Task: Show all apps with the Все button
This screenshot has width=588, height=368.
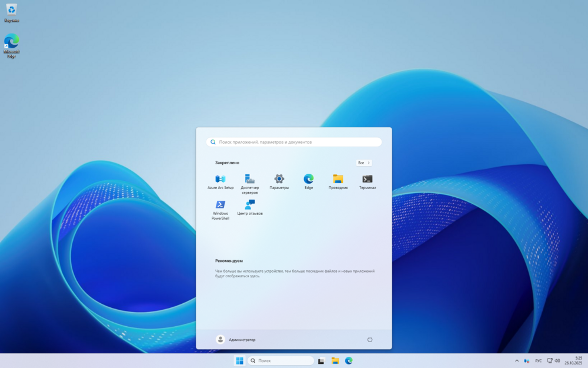Action: coord(364,163)
